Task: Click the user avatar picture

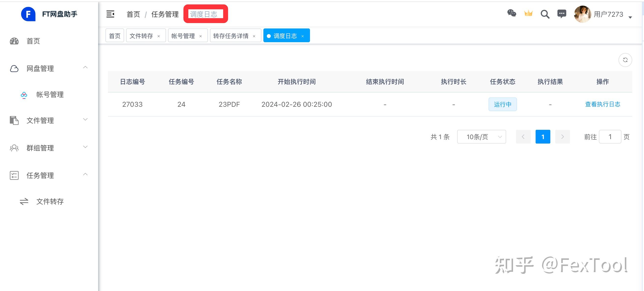Action: [582, 14]
